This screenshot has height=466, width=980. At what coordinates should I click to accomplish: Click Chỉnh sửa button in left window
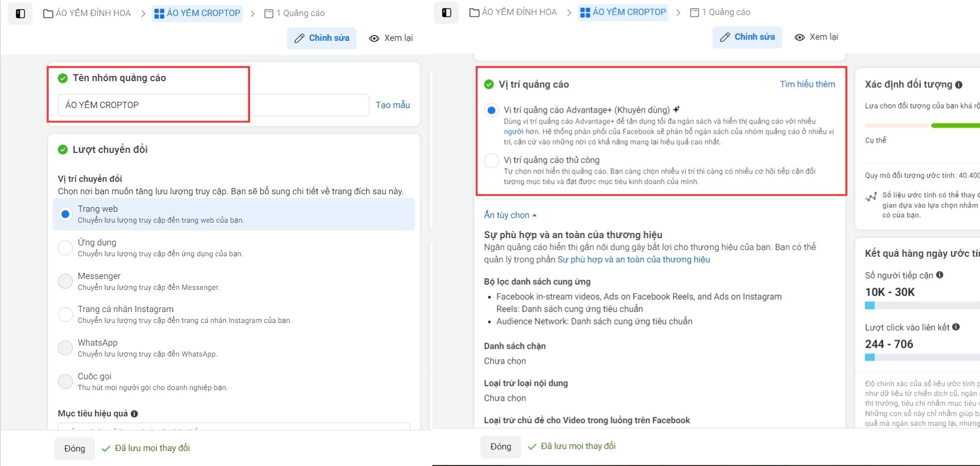coord(322,38)
